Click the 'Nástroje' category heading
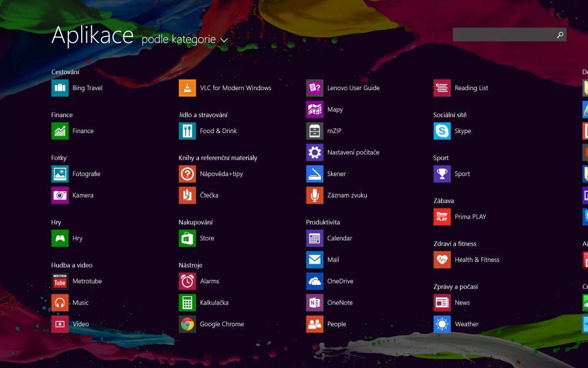 point(191,265)
